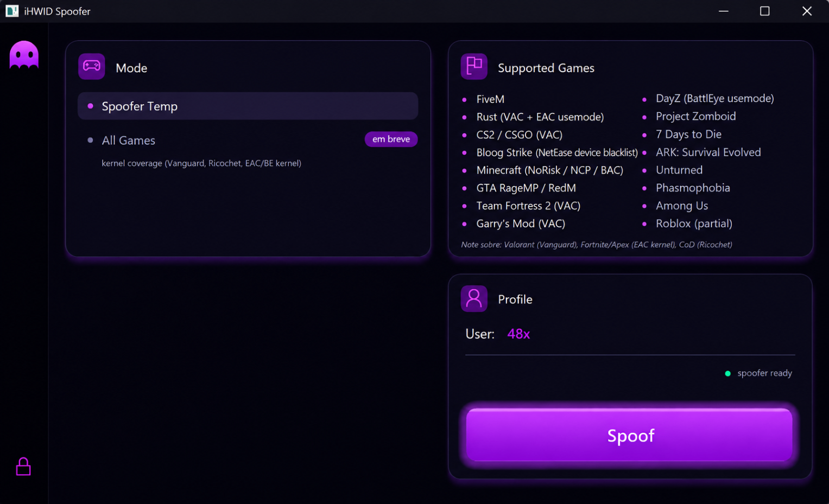Open the lock icon in sidebar
This screenshot has height=504, width=829.
point(23,466)
